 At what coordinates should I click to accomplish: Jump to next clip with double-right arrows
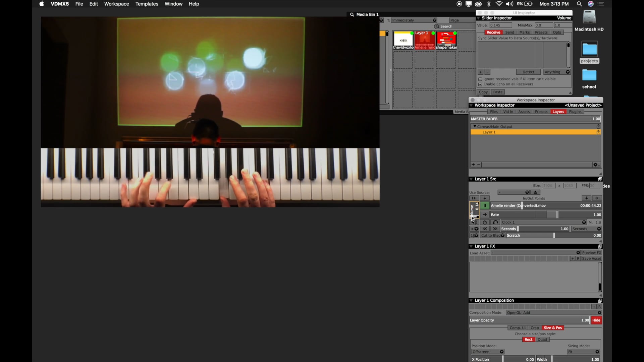[495, 229]
